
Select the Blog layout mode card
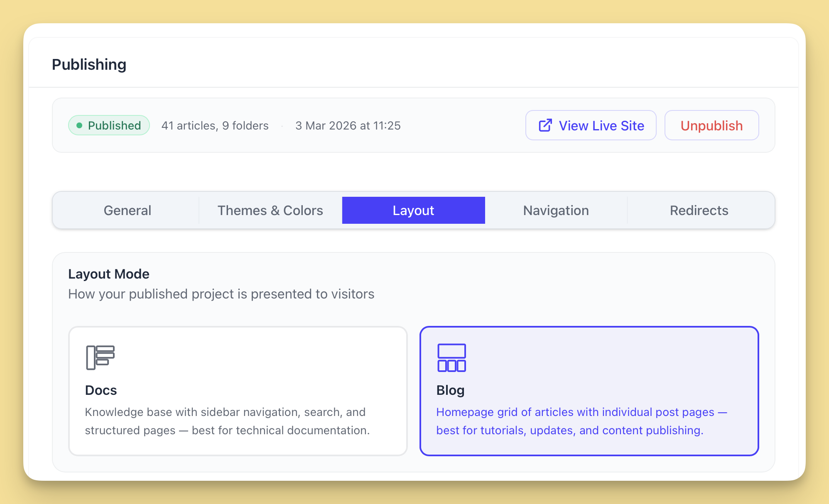click(589, 391)
